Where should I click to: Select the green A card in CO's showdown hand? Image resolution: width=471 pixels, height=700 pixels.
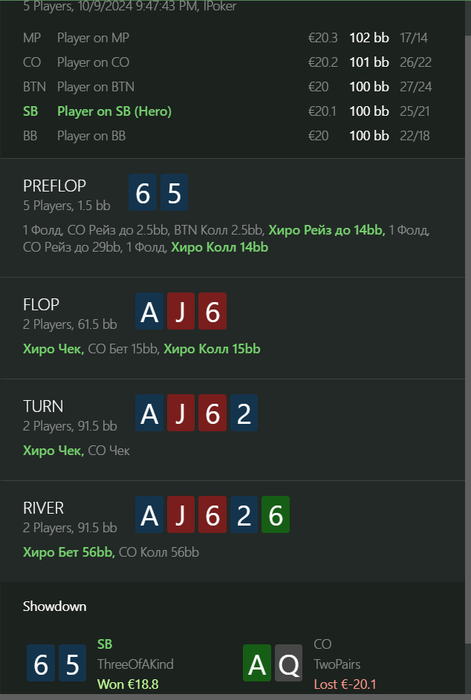(257, 663)
